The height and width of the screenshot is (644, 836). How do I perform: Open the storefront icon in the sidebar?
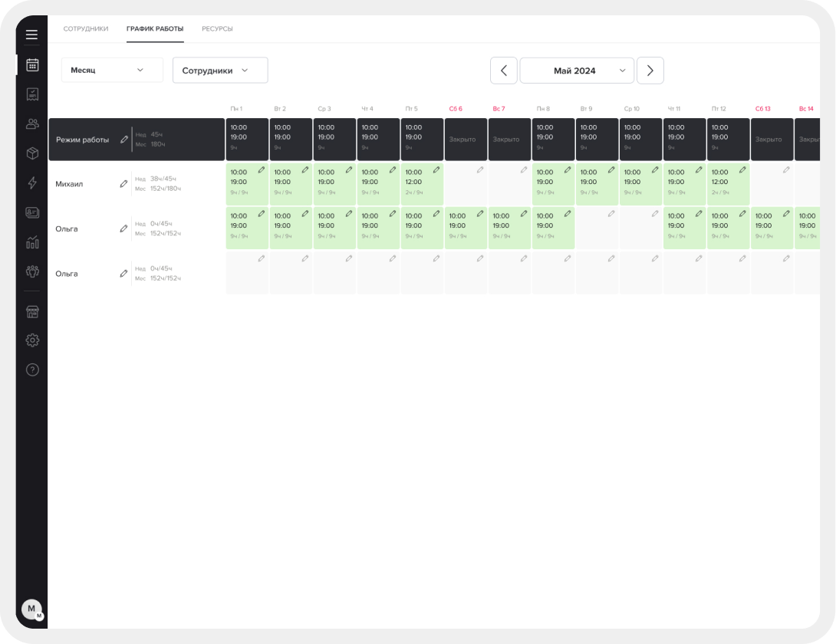tap(32, 312)
